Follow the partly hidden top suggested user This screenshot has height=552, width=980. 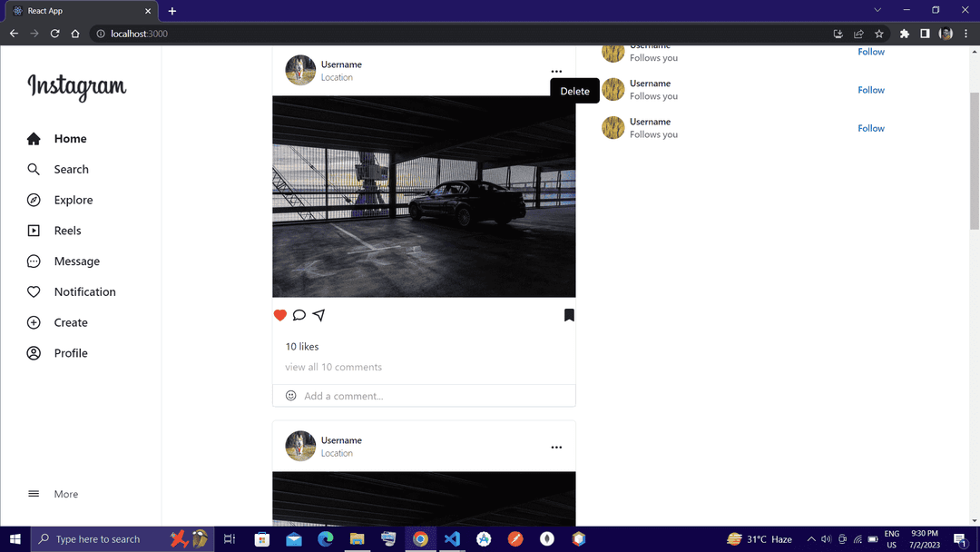(x=870, y=52)
